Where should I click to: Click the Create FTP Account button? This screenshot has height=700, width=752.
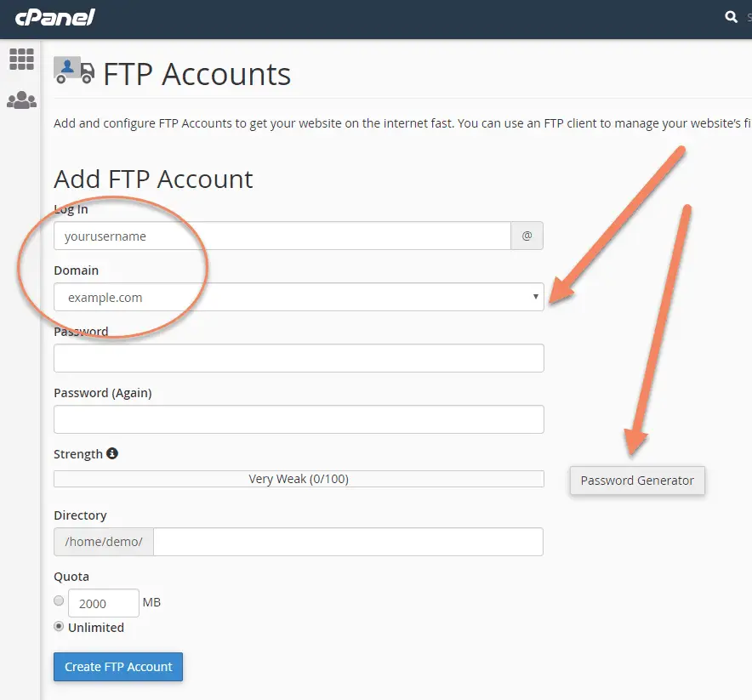click(x=118, y=667)
